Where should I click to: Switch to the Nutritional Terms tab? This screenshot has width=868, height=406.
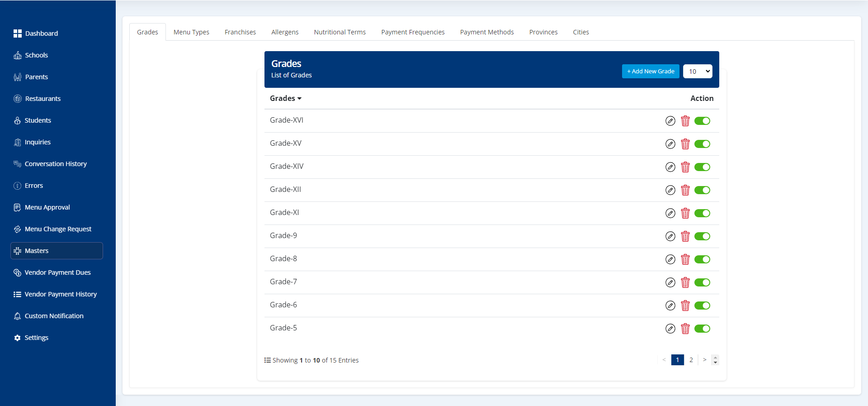point(340,32)
